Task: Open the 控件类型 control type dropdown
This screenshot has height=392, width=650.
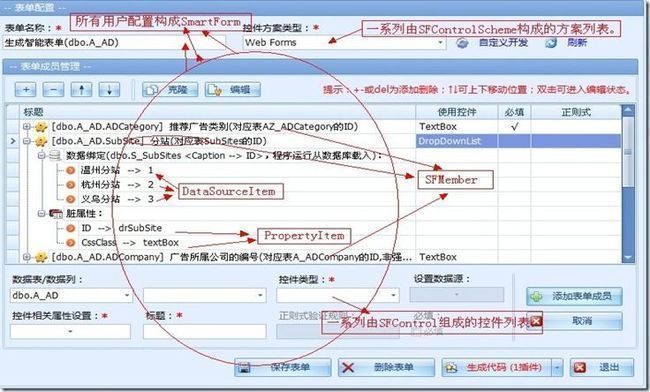Action: click(x=337, y=295)
